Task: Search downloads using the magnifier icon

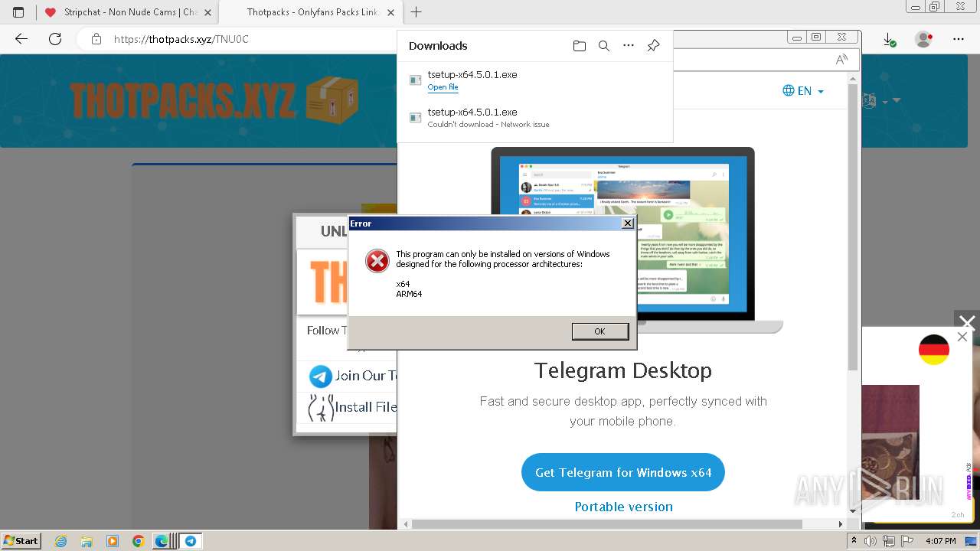Action: pos(604,46)
